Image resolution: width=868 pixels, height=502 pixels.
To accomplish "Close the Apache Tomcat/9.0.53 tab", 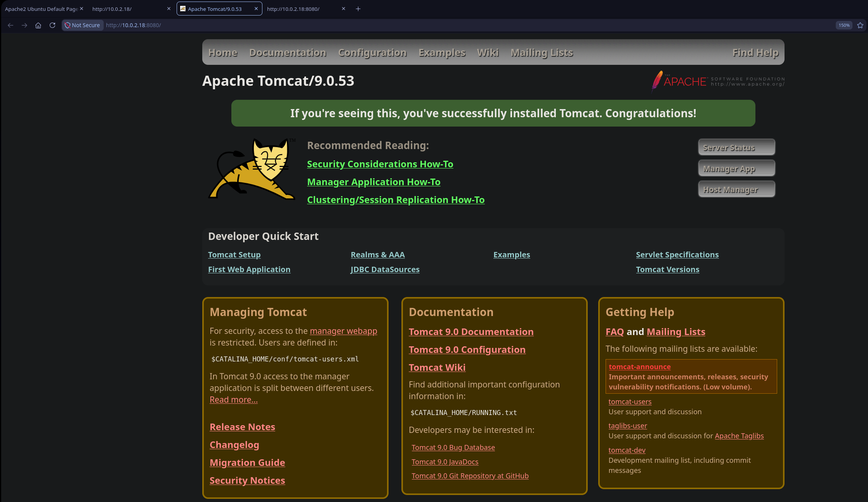I will (x=256, y=9).
